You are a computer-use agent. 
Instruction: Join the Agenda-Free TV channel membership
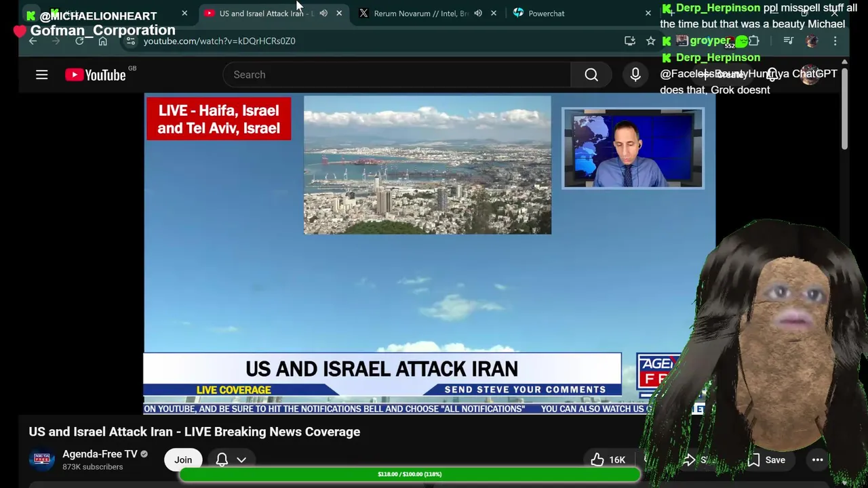[x=183, y=460]
